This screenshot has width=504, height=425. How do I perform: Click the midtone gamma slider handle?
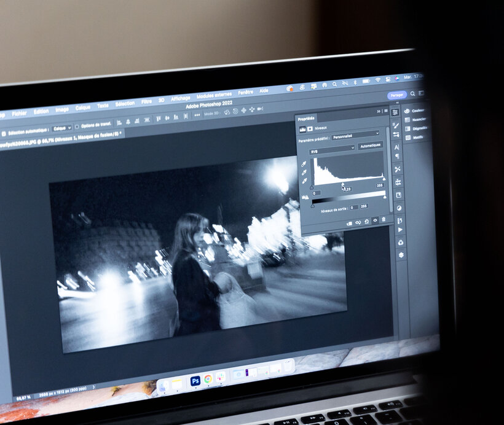click(x=343, y=184)
